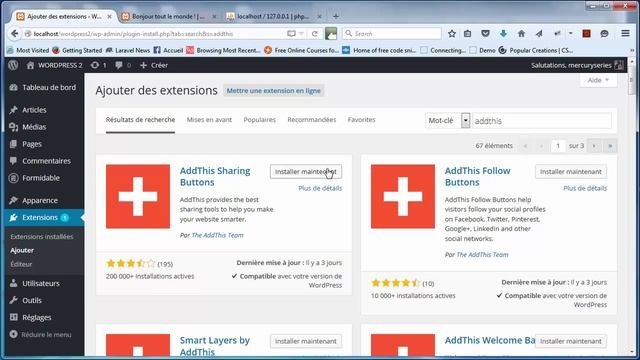Open details for AddThis Follow Buttons
Viewport: 640px width, 360px height.
pyautogui.click(x=585, y=189)
